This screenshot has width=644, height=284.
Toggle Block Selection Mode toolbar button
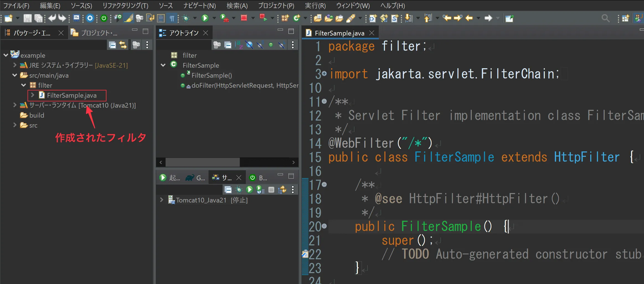point(161,18)
